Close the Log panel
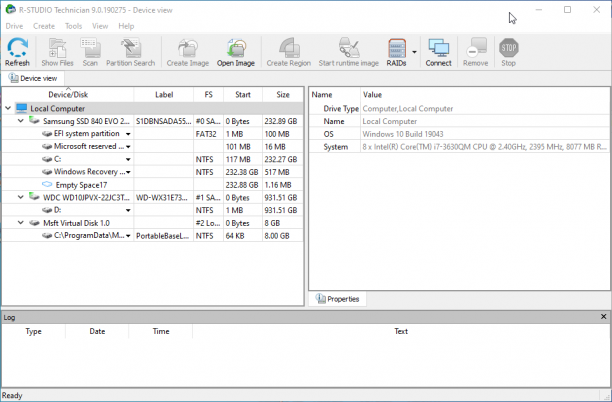The width and height of the screenshot is (612, 402). click(603, 317)
